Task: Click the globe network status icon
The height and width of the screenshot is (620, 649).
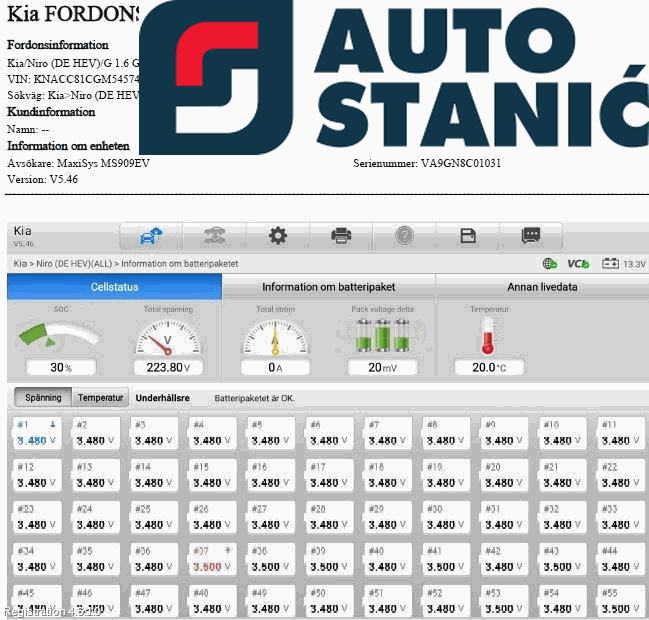Action: pos(550,263)
